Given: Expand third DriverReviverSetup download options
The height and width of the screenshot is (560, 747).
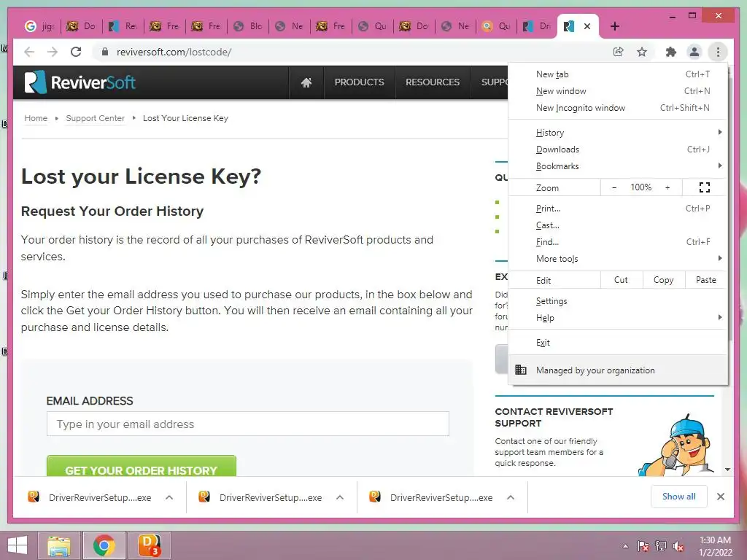Looking at the screenshot, I should click(510, 497).
